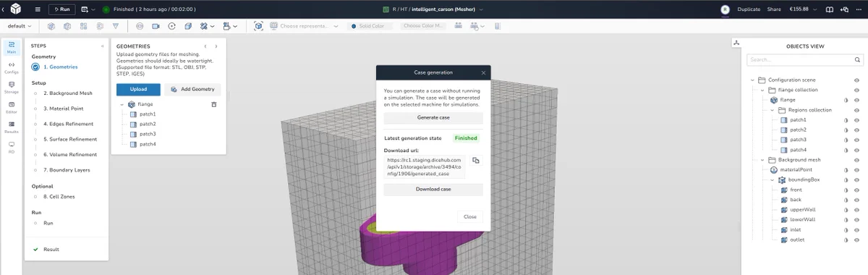Toggle visibility of flange collection
The width and height of the screenshot is (868, 275).
pos(856,90)
